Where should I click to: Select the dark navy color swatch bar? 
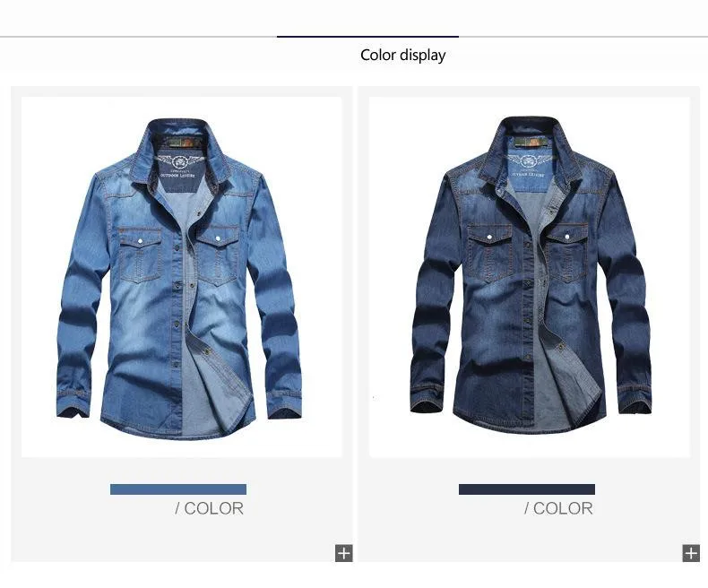(x=526, y=489)
